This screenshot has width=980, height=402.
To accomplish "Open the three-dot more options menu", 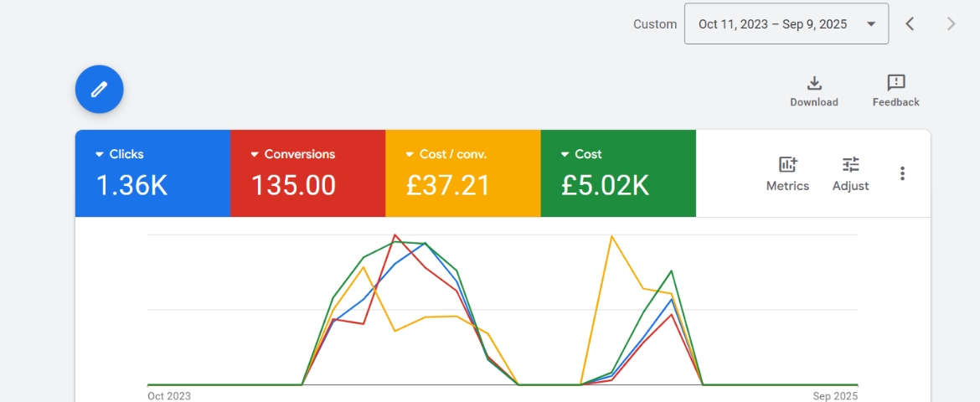I will 902,173.
